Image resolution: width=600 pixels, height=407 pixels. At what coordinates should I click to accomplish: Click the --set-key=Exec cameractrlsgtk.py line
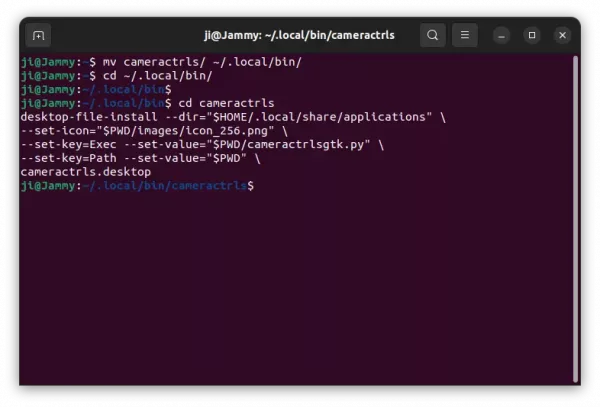click(202, 145)
